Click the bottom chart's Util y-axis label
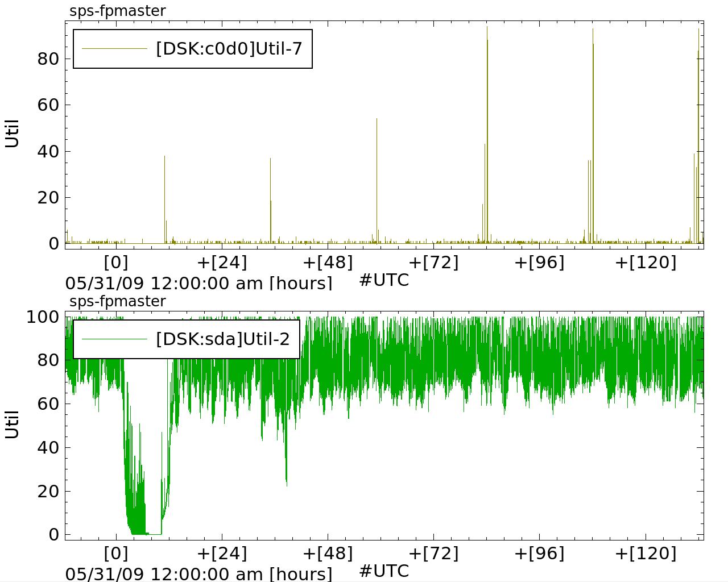 tap(13, 424)
